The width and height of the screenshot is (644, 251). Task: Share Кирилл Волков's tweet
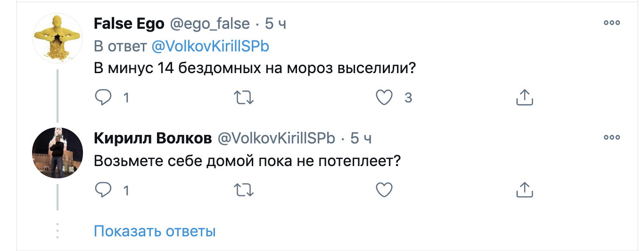(x=525, y=190)
